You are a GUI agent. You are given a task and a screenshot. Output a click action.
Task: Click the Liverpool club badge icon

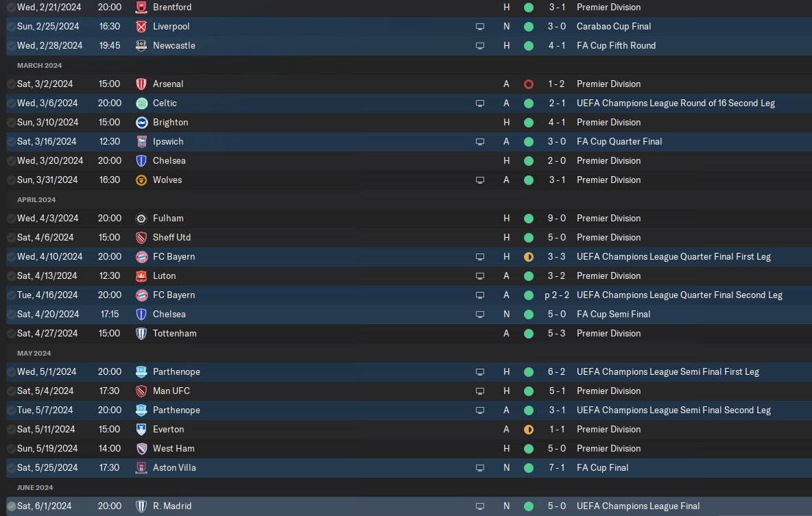click(x=141, y=27)
